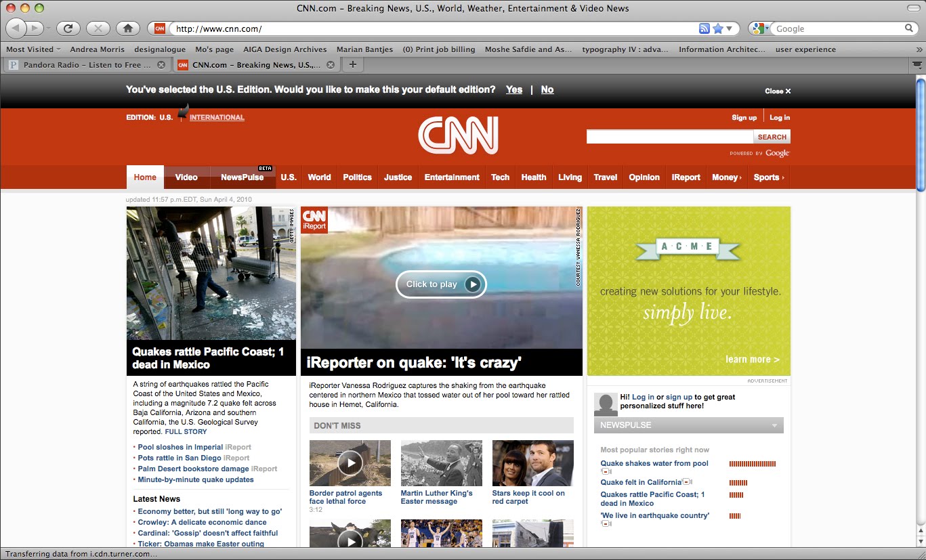Play the Border patrol agents video thumbnail
This screenshot has height=560, width=926.
pyautogui.click(x=350, y=463)
